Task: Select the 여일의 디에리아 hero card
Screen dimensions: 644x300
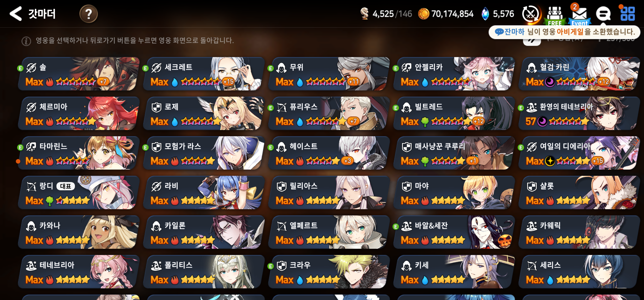Action: coord(579,153)
